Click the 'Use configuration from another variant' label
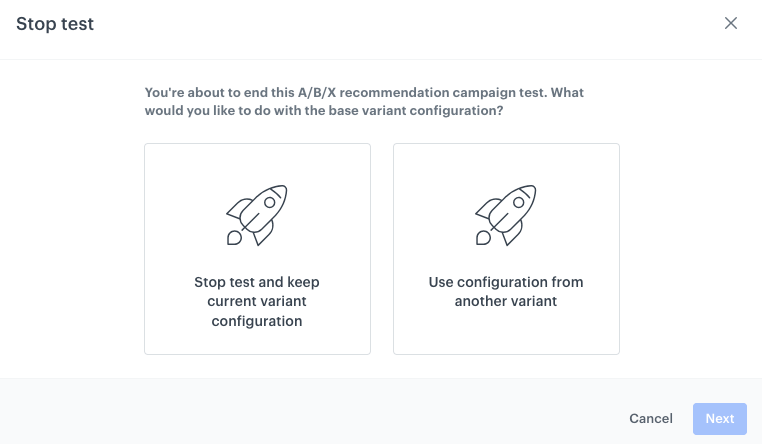This screenshot has height=444, width=762. [506, 292]
